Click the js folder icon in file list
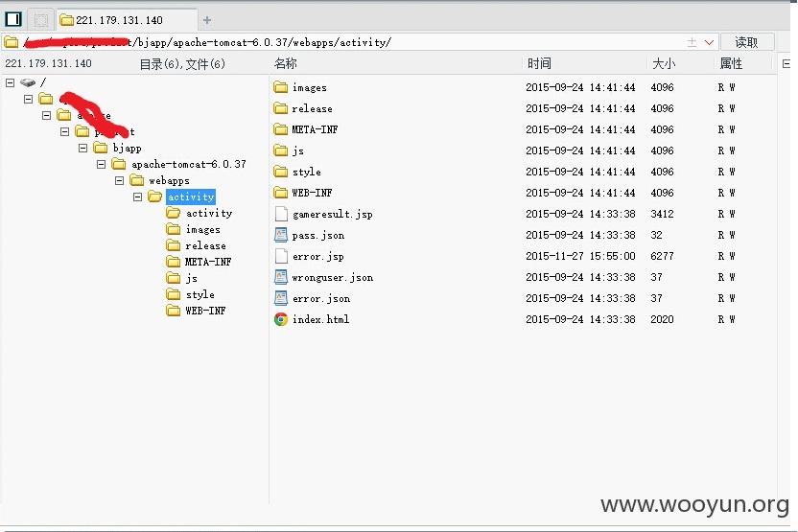Image resolution: width=798 pixels, height=532 pixels. tap(280, 150)
